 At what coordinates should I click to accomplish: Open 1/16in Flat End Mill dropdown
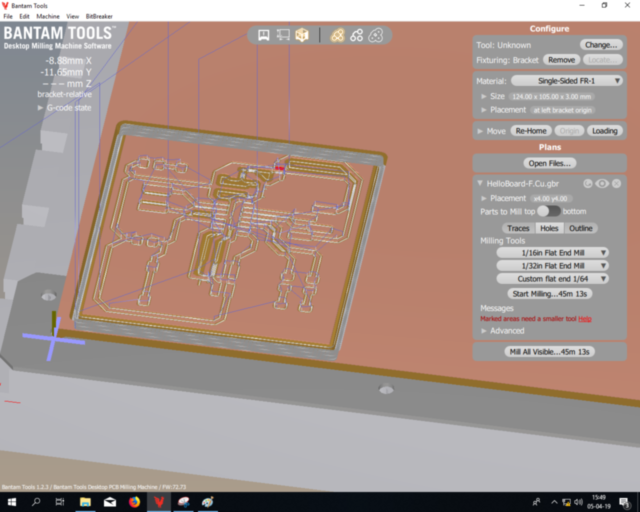[552, 253]
